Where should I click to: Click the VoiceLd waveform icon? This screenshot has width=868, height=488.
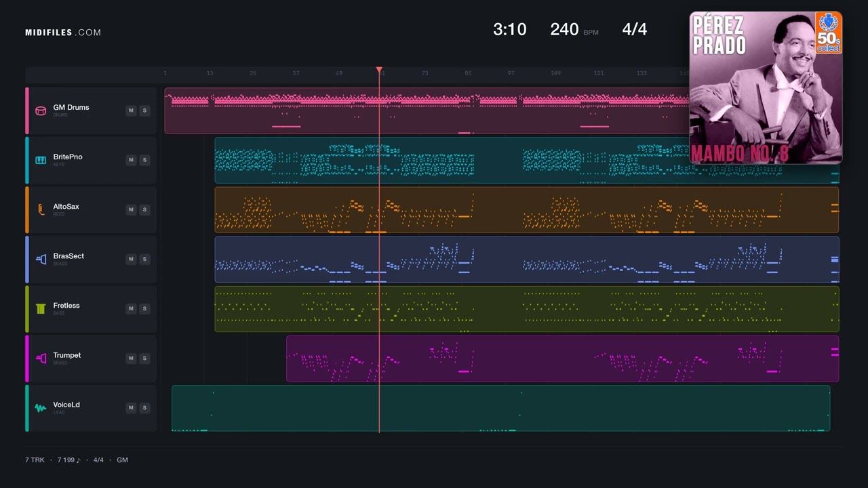[41, 407]
